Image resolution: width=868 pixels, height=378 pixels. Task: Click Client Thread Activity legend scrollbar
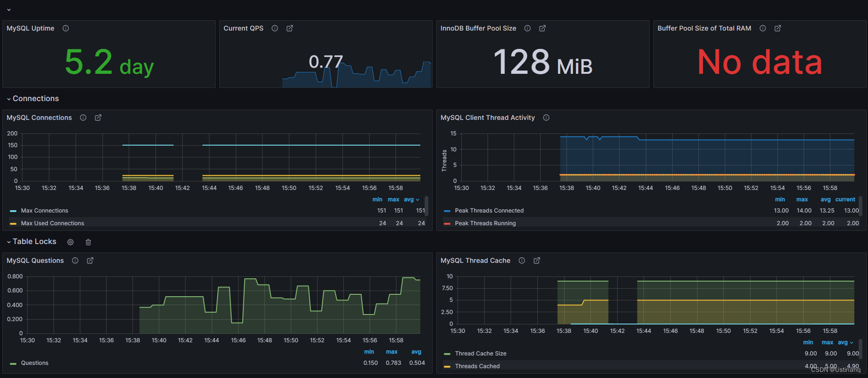pyautogui.click(x=860, y=206)
